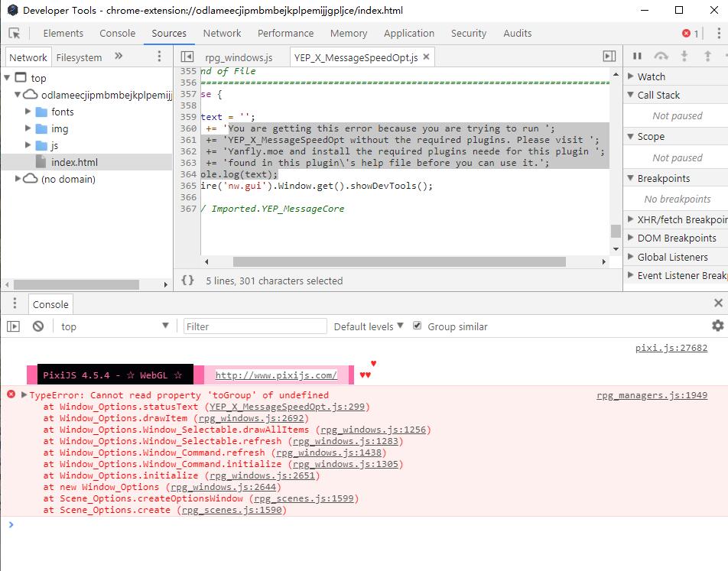
Task: Open the navigator pane more options menu
Action: point(159,57)
